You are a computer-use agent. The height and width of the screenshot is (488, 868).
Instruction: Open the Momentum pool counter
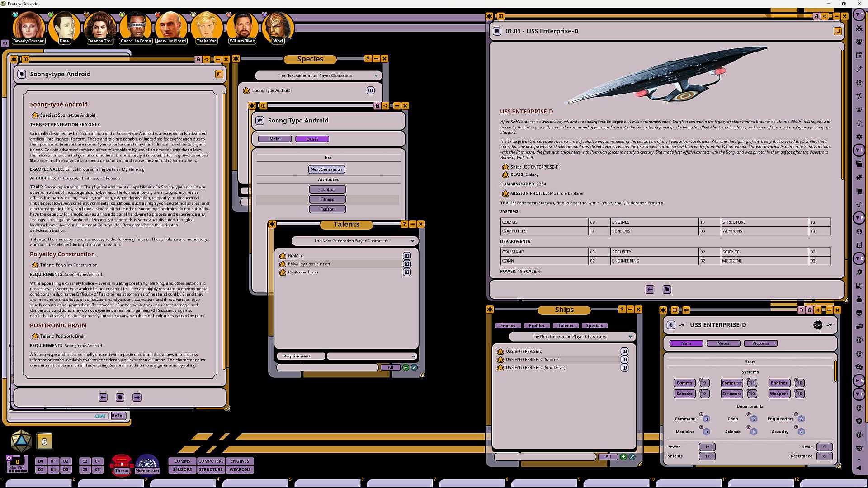(x=147, y=465)
